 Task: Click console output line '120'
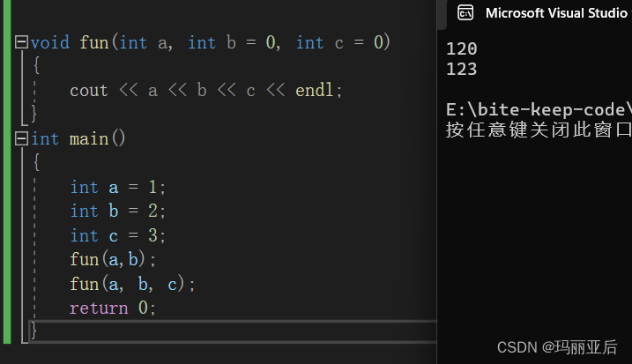pyautogui.click(x=462, y=48)
